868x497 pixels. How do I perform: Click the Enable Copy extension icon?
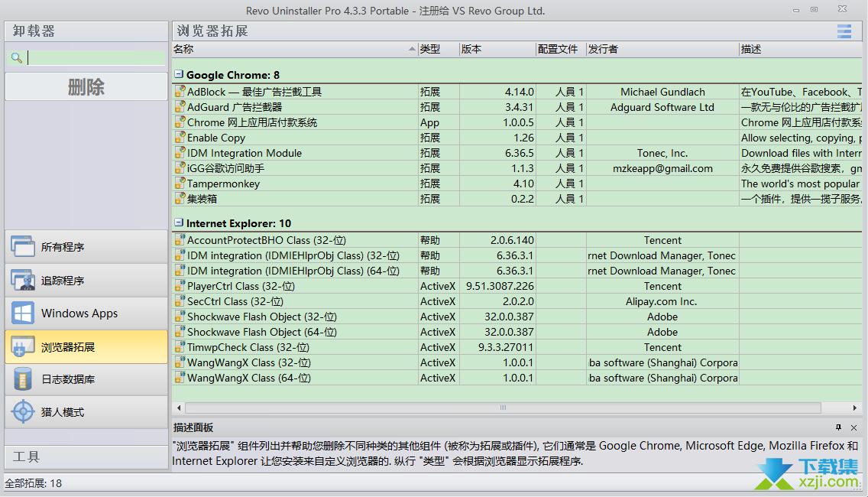click(180, 138)
